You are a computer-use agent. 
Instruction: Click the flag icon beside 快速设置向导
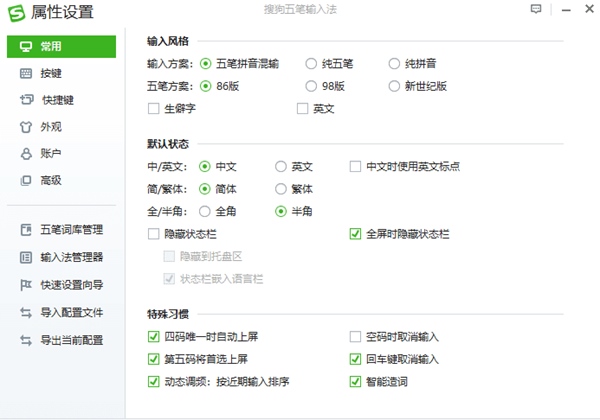[26, 285]
